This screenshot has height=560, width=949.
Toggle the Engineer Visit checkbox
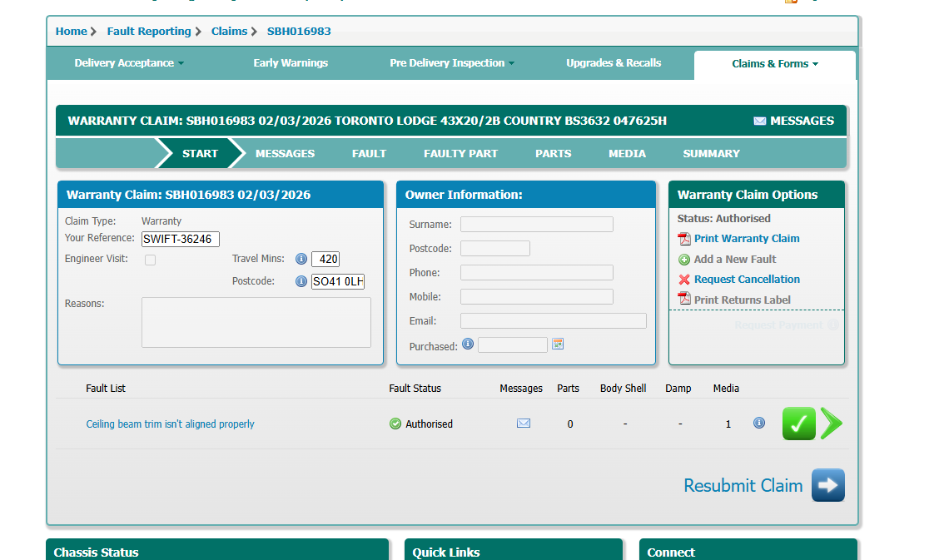pos(150,260)
